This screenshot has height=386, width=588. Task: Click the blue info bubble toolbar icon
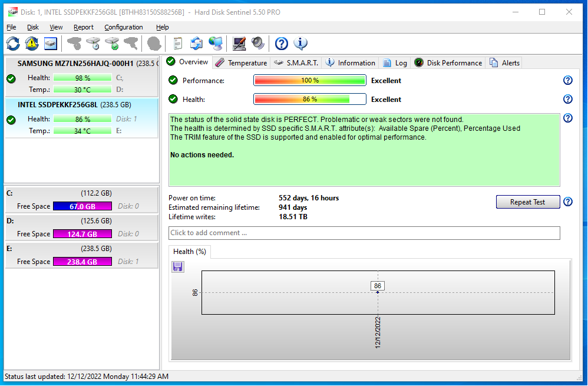tap(300, 43)
